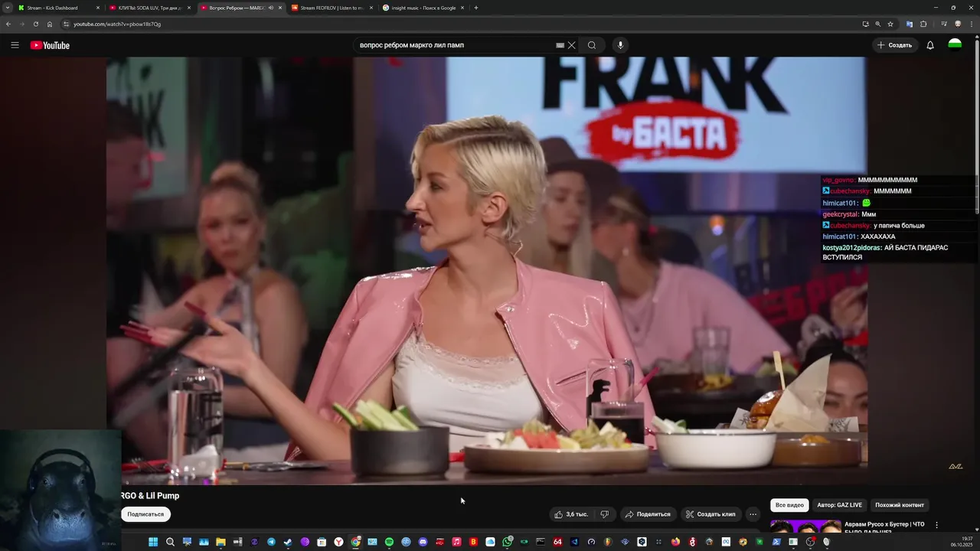Image resolution: width=980 pixels, height=551 pixels.
Task: Go back in Chrome
Action: click(8, 24)
